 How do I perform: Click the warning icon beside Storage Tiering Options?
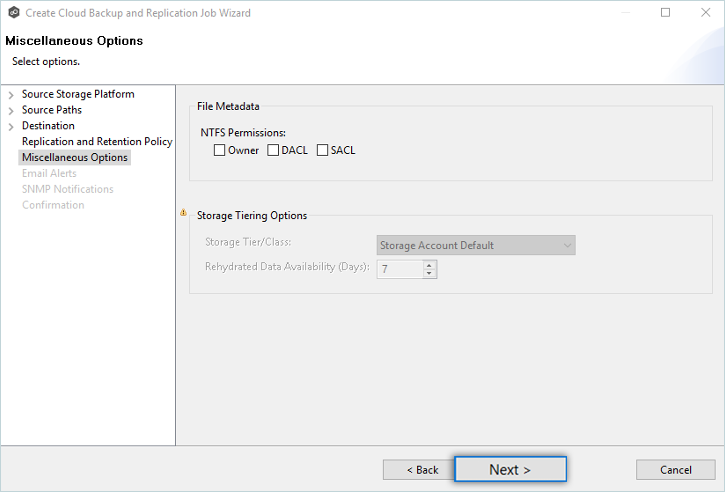(184, 213)
